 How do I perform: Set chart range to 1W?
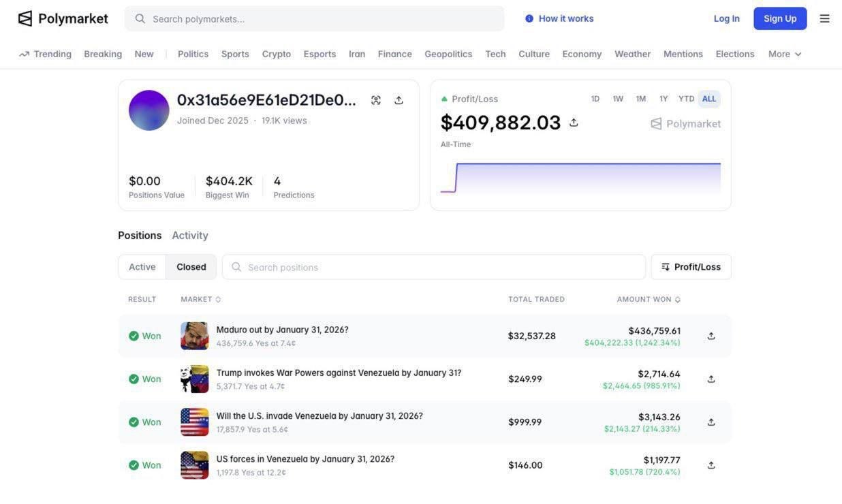pos(618,99)
